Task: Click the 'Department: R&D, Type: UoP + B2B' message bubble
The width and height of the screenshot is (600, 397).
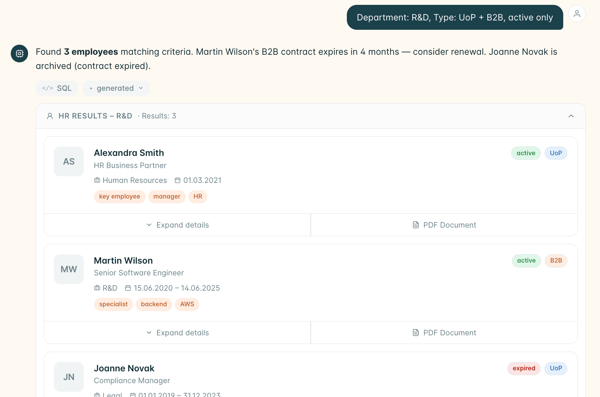Action: tap(455, 18)
